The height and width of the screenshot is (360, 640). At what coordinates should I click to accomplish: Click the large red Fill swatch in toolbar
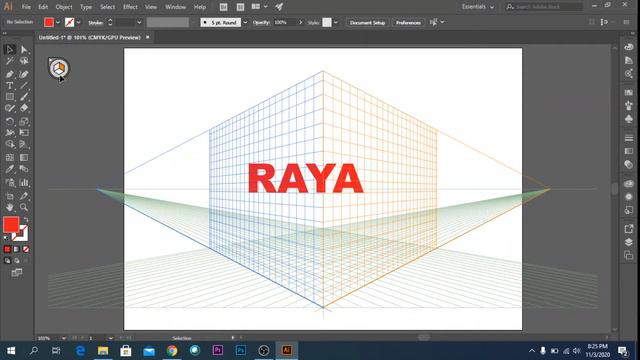(x=11, y=224)
